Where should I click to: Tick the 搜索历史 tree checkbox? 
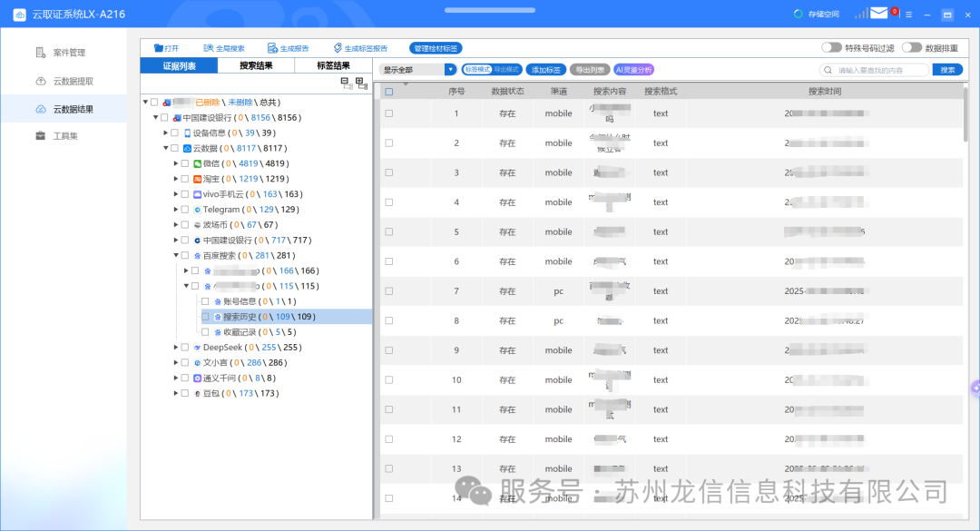click(x=205, y=317)
